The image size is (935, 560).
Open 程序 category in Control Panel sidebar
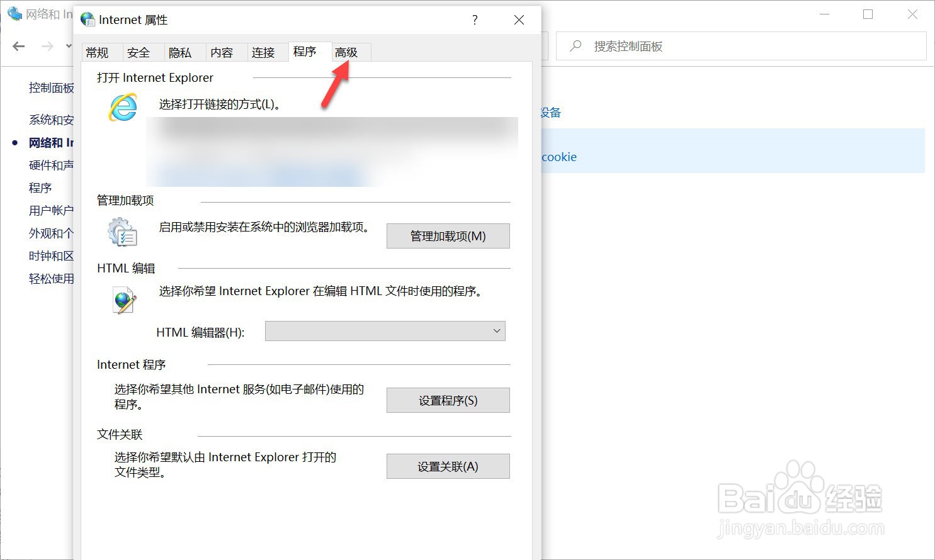pos(40,188)
